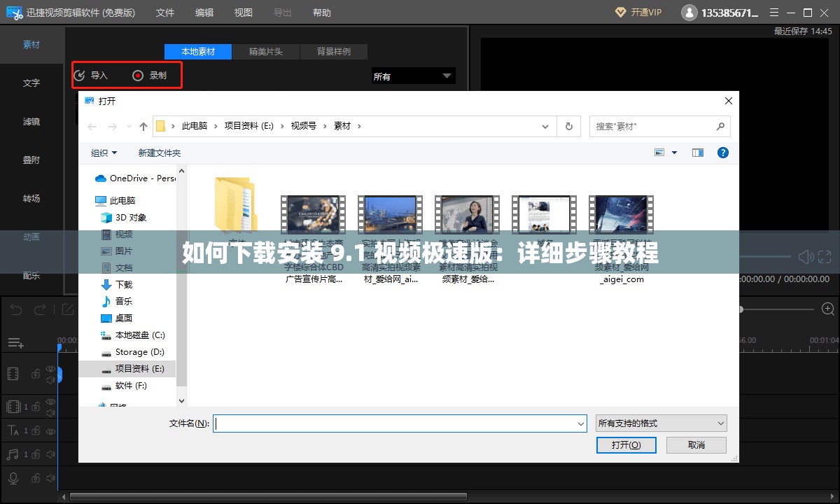Toggle eye visibility on text track
Image resolution: width=840 pixels, height=504 pixels.
[50, 430]
